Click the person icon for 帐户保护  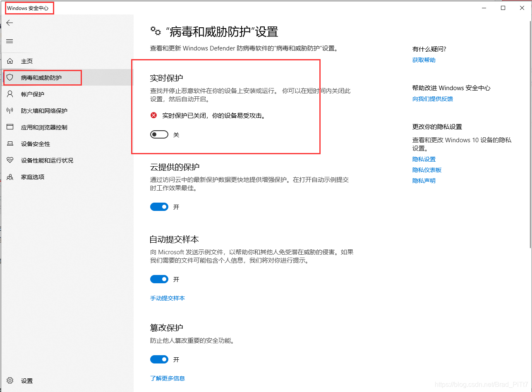point(10,94)
